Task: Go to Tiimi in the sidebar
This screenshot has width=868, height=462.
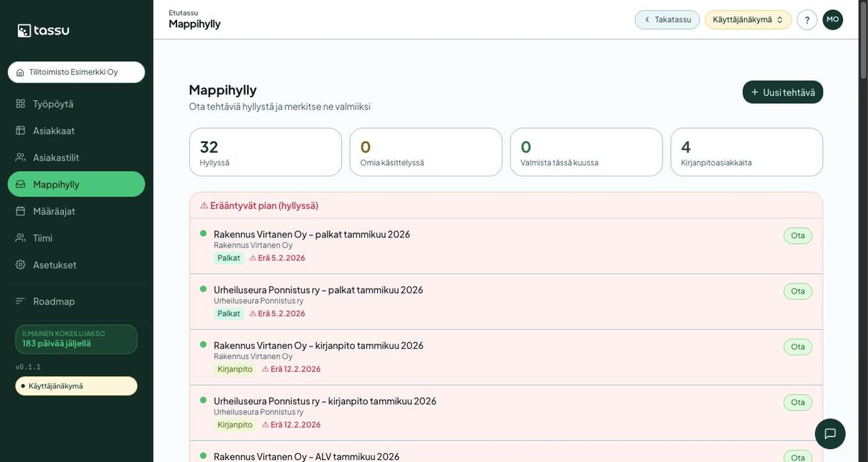Action: click(x=76, y=237)
